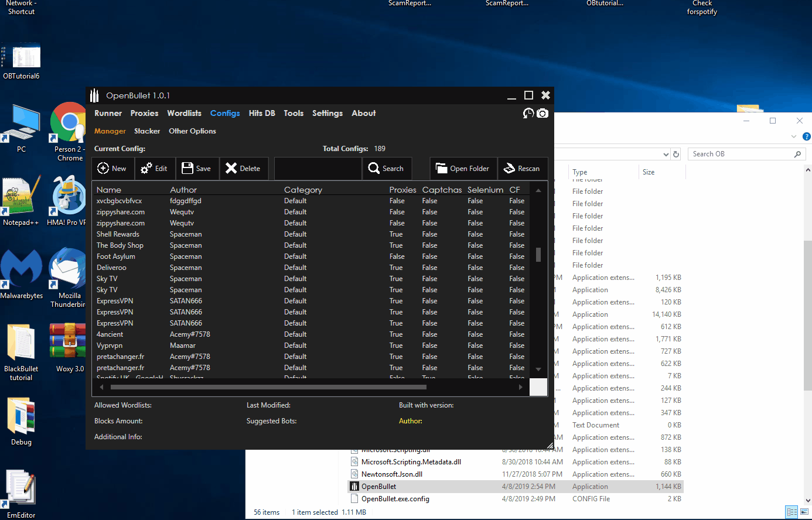This screenshot has width=812, height=520.
Task: Click horizontal scroll right arrow in config list
Action: tap(520, 387)
